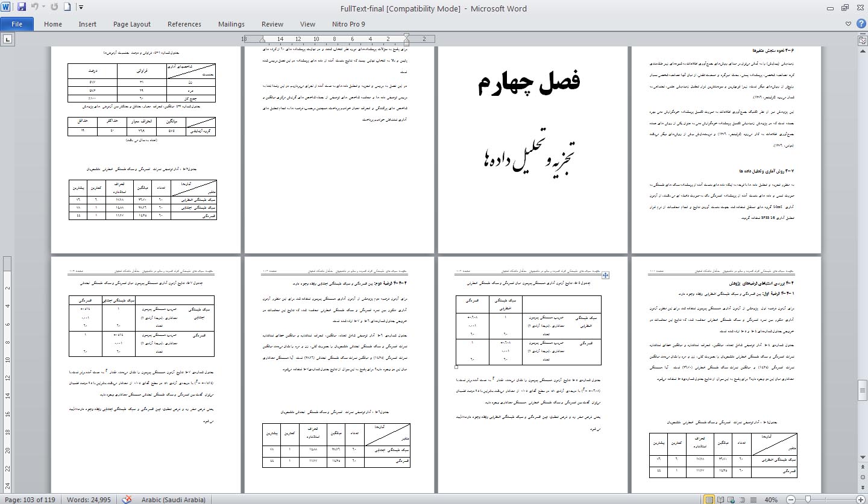Click the Word Help question mark icon
Screen dimensions: 868x504
point(860,24)
